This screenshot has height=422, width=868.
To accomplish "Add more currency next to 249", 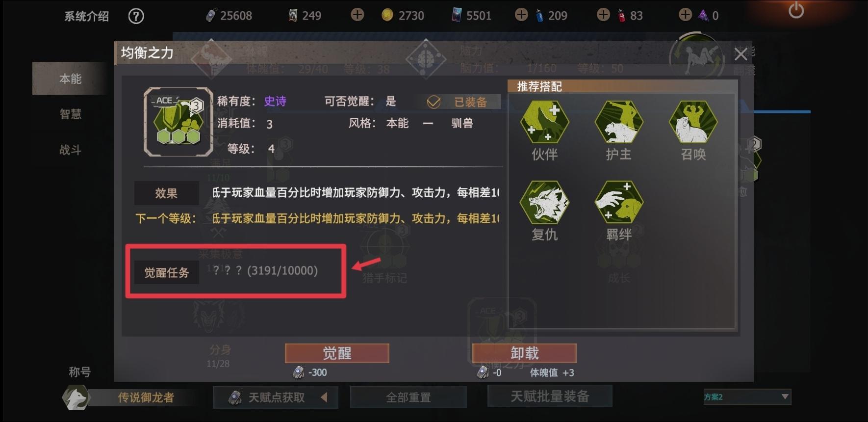I will (x=357, y=15).
